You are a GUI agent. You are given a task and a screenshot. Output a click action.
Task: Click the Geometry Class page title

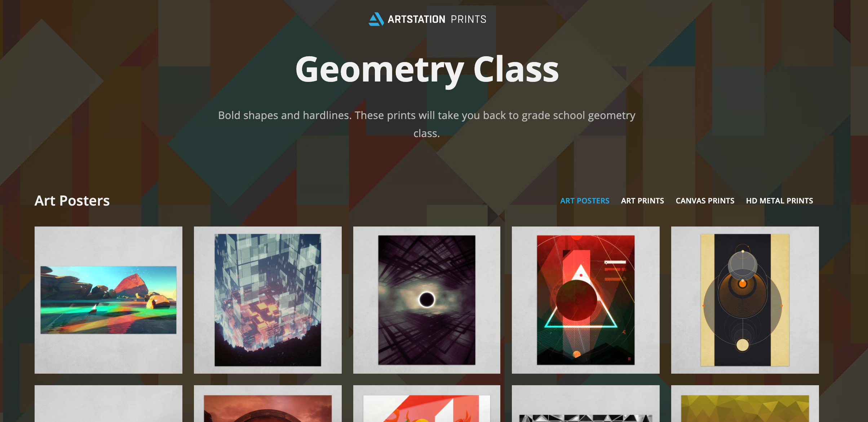[427, 70]
